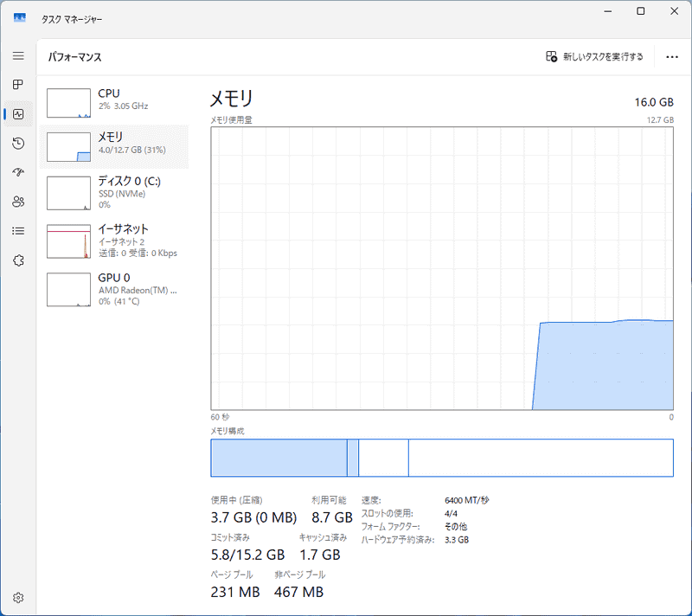Select the Performance view icon
This screenshot has height=616, width=692.
click(17, 113)
